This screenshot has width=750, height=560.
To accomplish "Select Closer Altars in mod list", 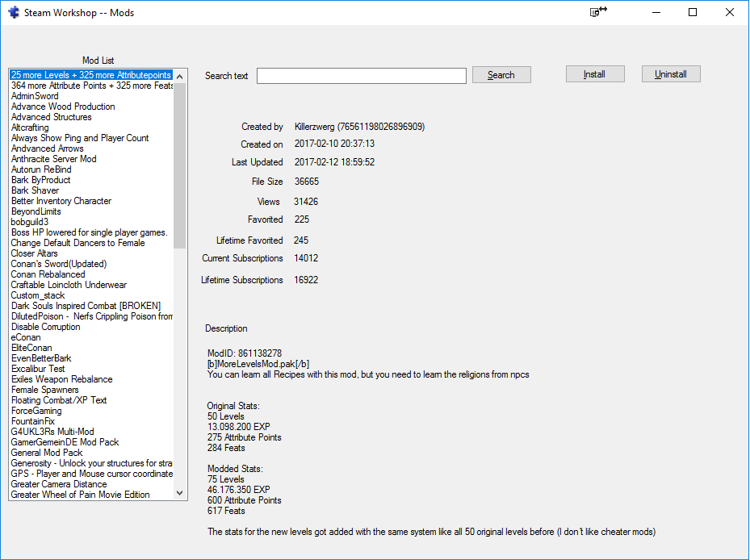I will [x=35, y=253].
